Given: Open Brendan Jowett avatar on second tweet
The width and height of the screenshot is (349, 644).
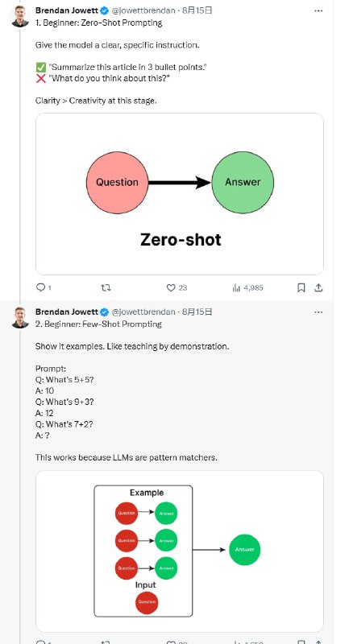Looking at the screenshot, I should coord(20,317).
